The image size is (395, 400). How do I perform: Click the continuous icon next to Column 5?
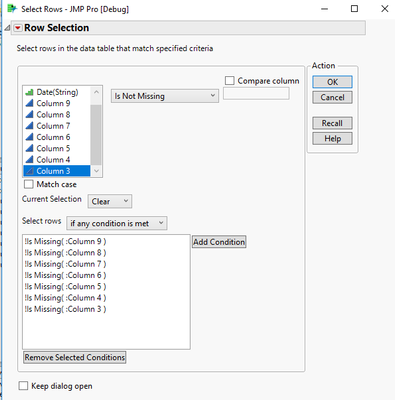tap(29, 148)
